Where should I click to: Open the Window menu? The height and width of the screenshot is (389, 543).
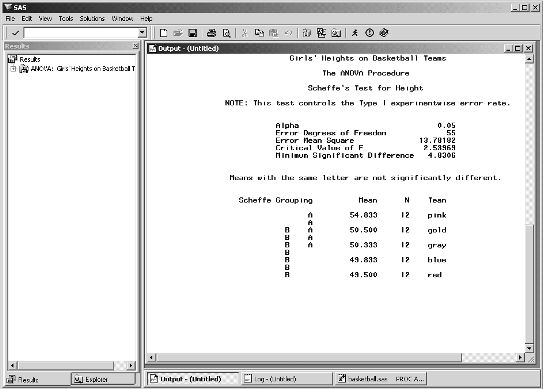[122, 19]
